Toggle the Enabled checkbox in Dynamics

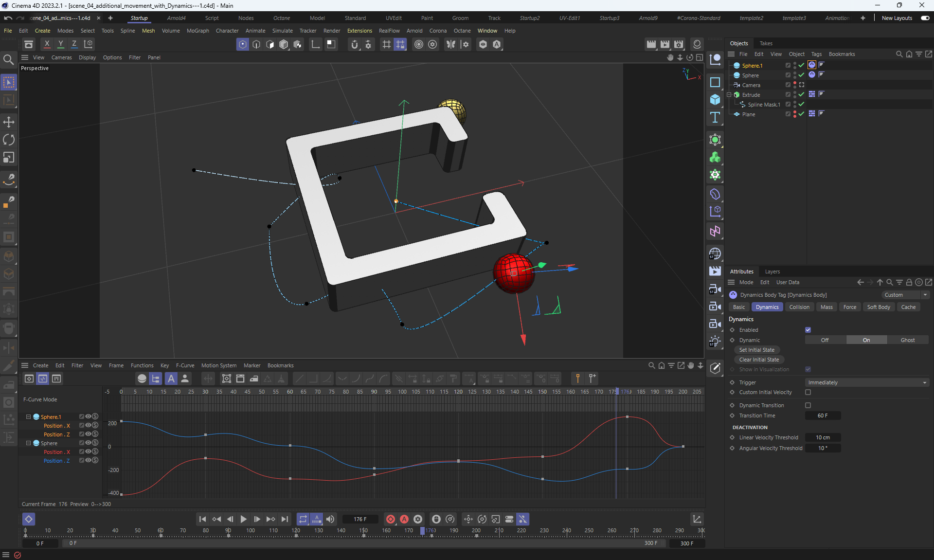[808, 330]
